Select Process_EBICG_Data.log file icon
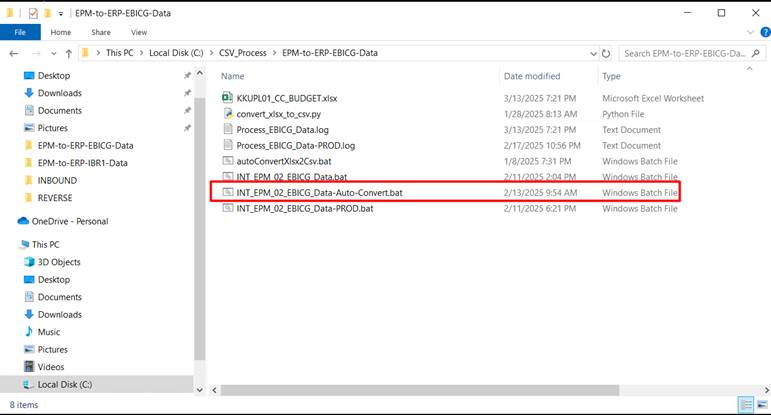 [x=227, y=129]
